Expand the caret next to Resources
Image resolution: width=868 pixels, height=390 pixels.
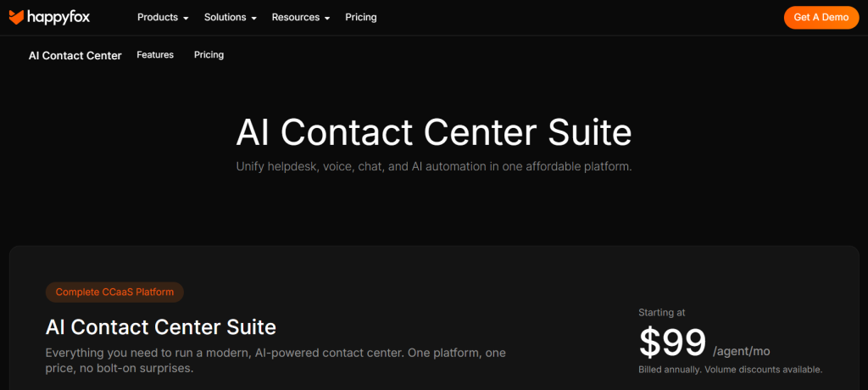pyautogui.click(x=327, y=19)
